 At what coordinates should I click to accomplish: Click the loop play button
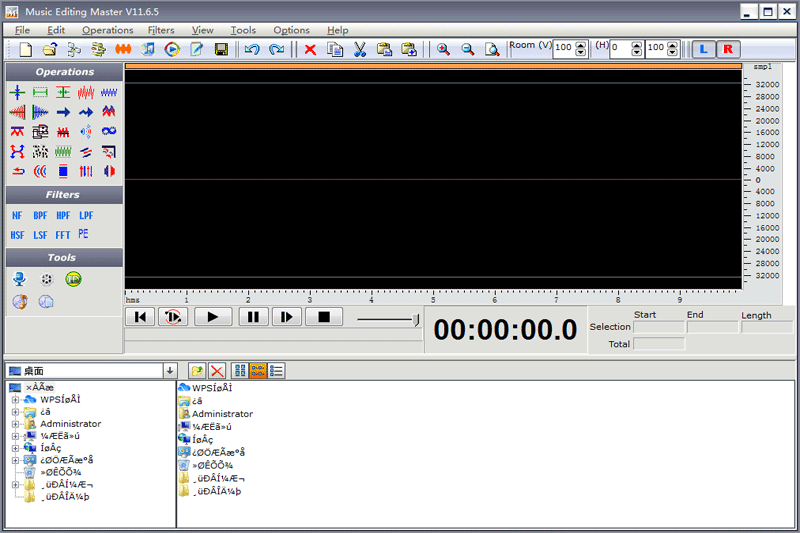[173, 317]
